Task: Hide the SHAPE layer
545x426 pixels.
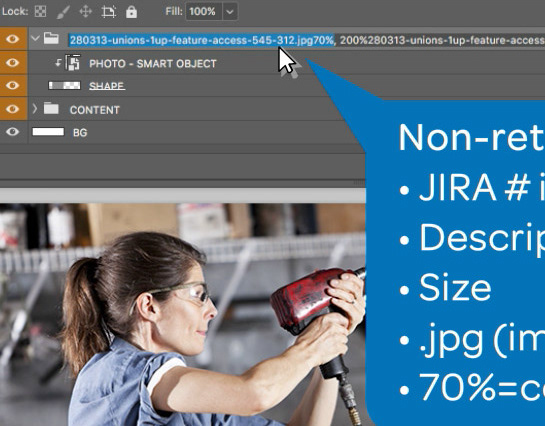Action: point(13,85)
